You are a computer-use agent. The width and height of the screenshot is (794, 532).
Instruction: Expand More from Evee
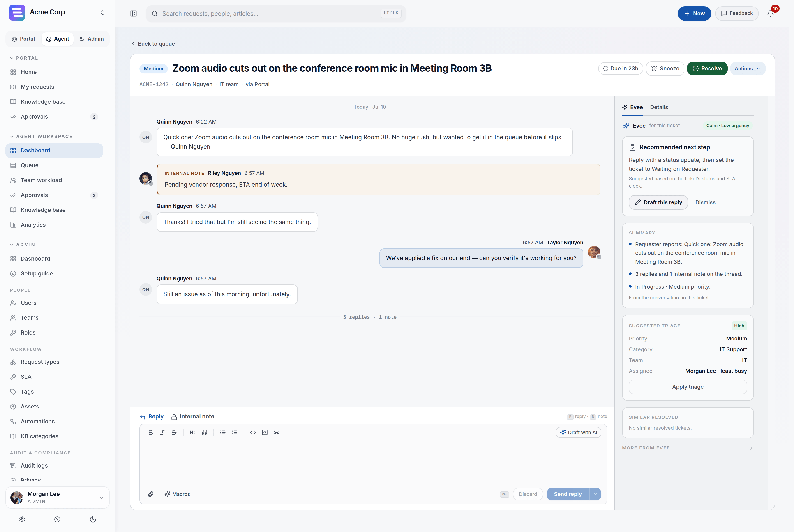pyautogui.click(x=687, y=448)
